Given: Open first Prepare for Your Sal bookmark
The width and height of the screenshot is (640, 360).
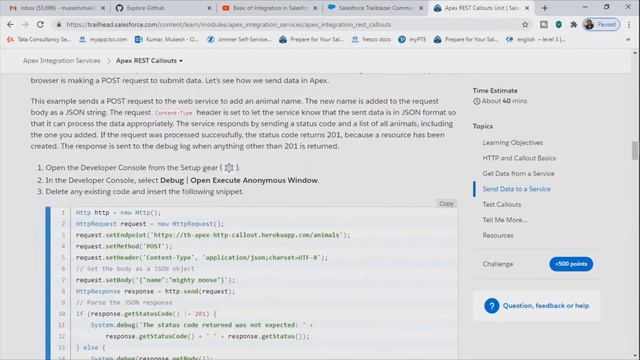Looking at the screenshot, I should (311, 40).
